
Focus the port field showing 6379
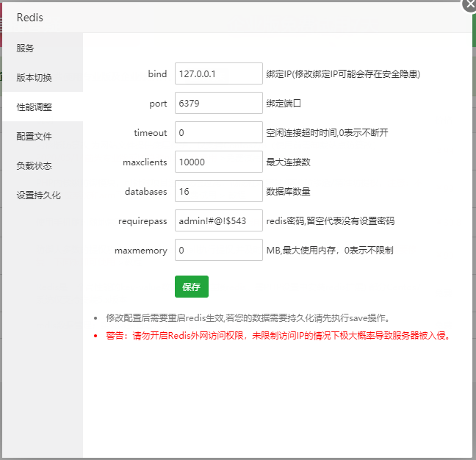pyautogui.click(x=219, y=103)
